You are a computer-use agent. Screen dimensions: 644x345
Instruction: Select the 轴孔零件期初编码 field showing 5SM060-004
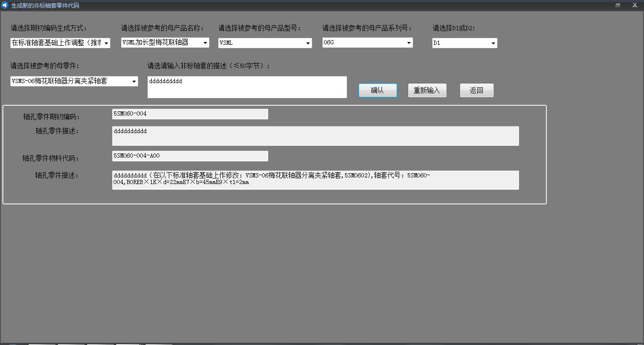point(190,114)
